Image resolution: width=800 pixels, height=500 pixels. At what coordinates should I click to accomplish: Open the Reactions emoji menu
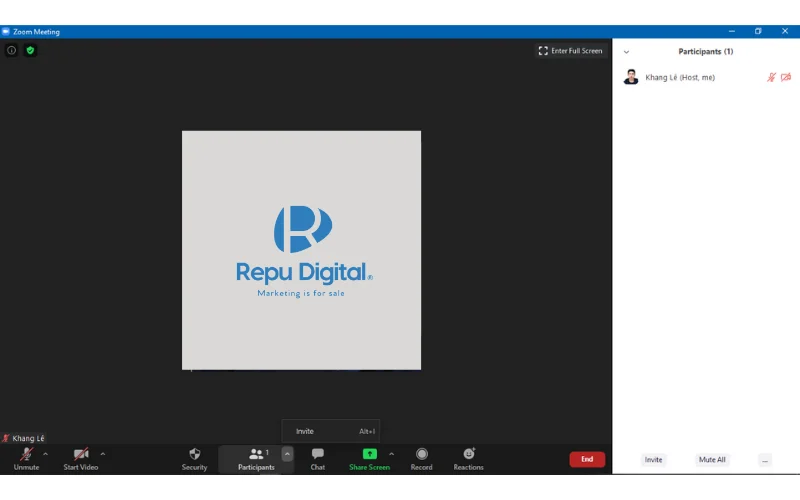click(x=468, y=459)
